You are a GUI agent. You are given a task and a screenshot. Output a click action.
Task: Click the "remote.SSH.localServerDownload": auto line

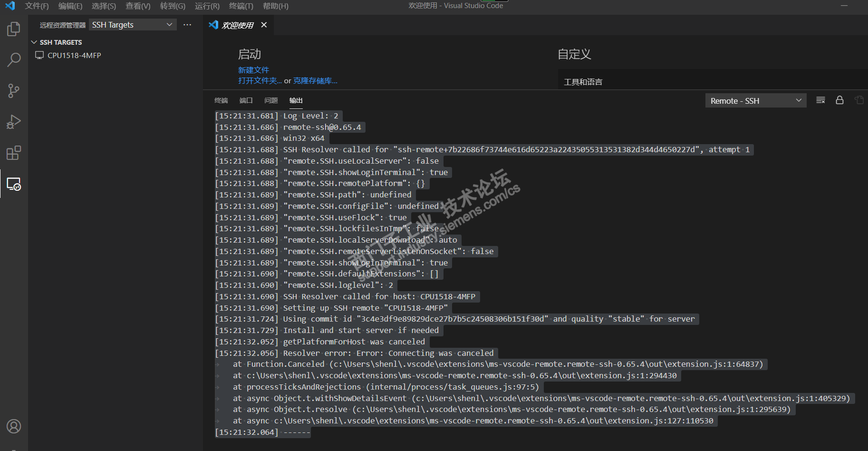pyautogui.click(x=336, y=240)
